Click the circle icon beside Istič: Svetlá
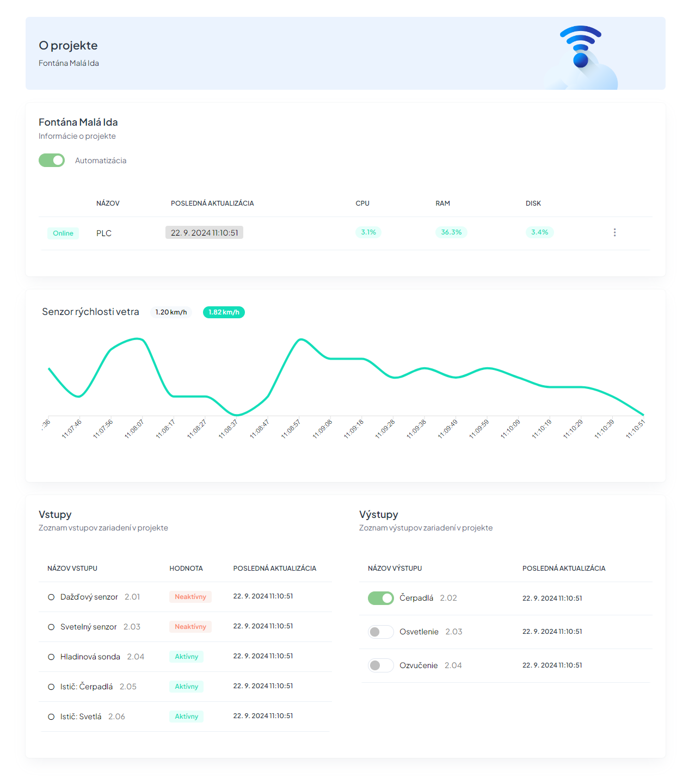The height and width of the screenshot is (784, 689). 51,717
